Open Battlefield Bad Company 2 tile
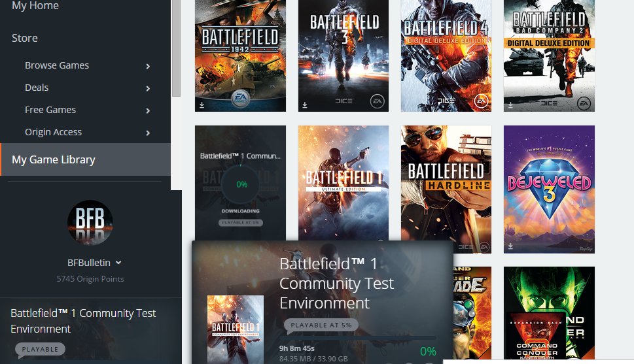 point(549,56)
